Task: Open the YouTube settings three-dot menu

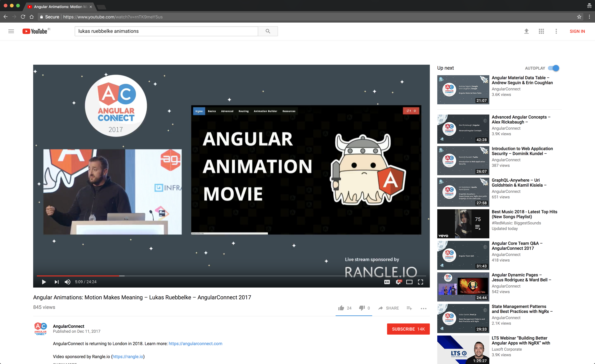Action: [x=556, y=31]
